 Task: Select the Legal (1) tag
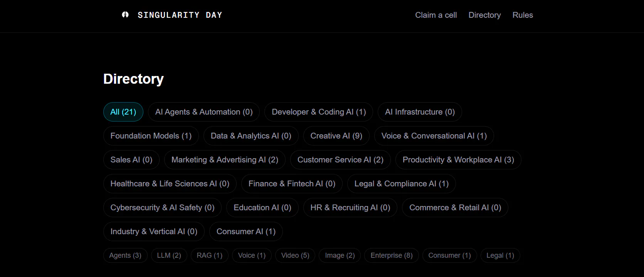500,255
